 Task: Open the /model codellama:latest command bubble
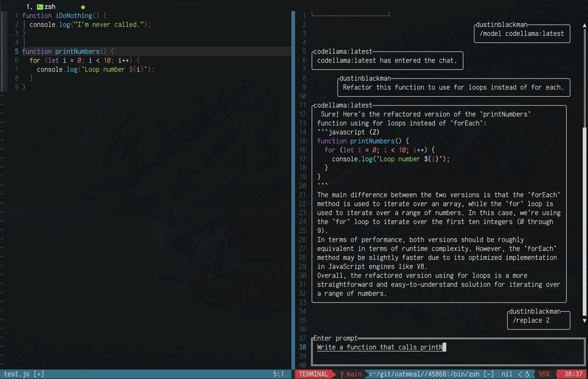[x=522, y=34]
